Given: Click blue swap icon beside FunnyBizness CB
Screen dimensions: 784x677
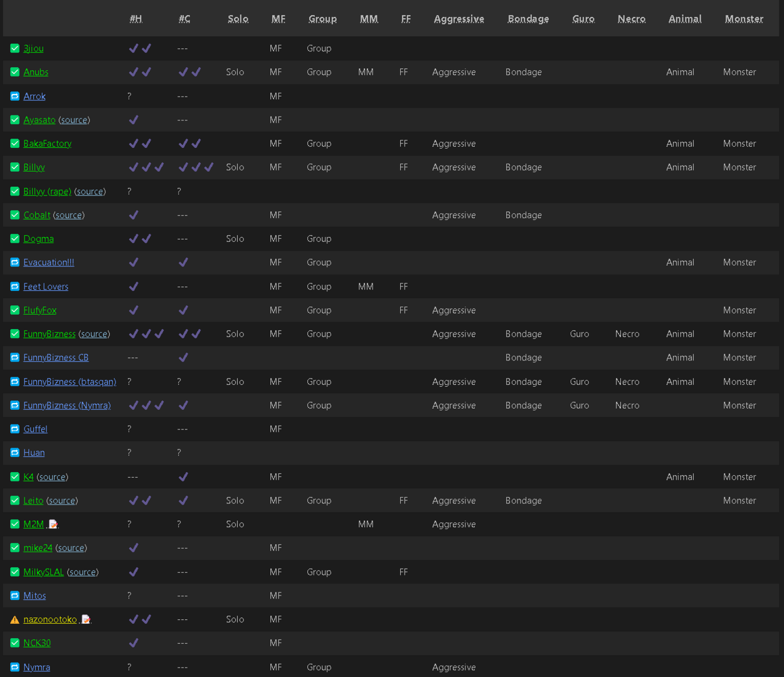Looking at the screenshot, I should [x=15, y=357].
